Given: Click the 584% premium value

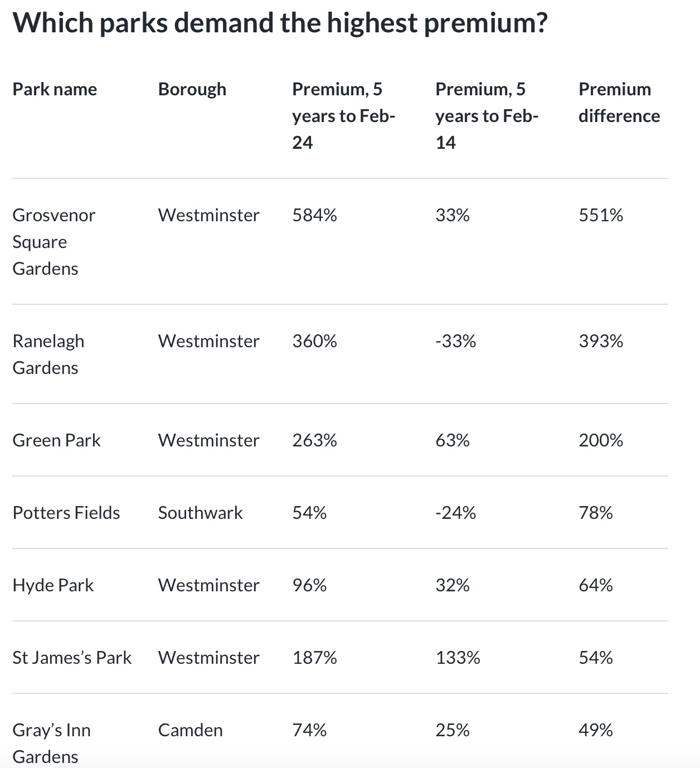Looking at the screenshot, I should [315, 215].
